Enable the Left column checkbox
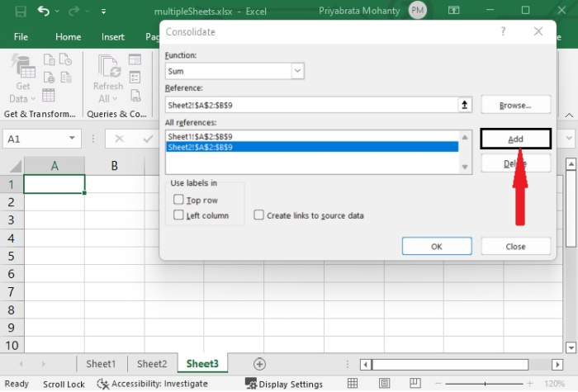This screenshot has width=578, height=392. point(178,215)
